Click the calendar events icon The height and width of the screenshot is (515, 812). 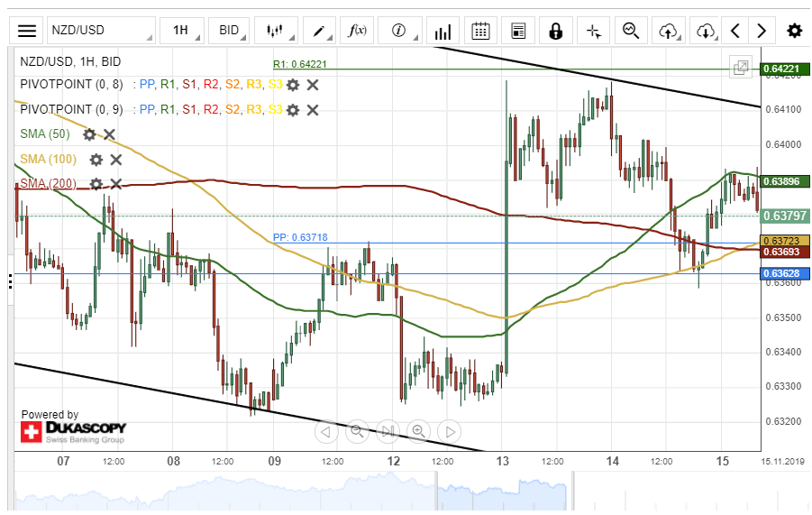(480, 31)
